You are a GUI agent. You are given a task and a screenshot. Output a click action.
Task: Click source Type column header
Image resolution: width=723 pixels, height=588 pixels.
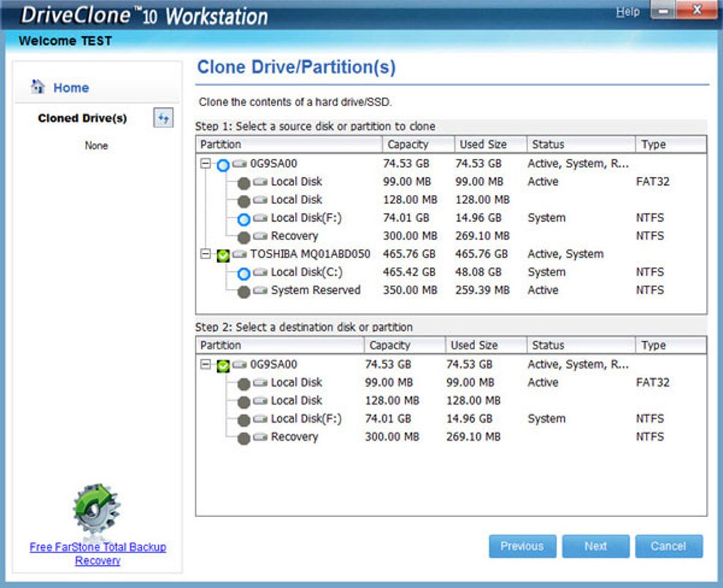(x=671, y=145)
